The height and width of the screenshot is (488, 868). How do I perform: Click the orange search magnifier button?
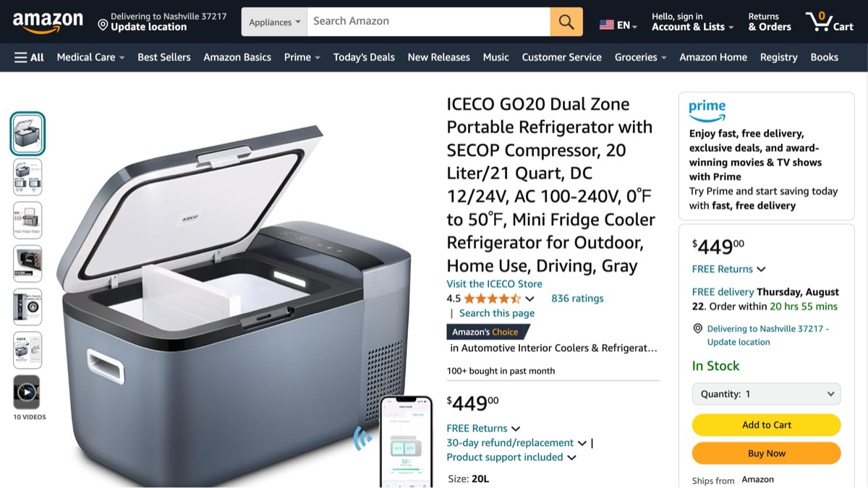click(566, 22)
